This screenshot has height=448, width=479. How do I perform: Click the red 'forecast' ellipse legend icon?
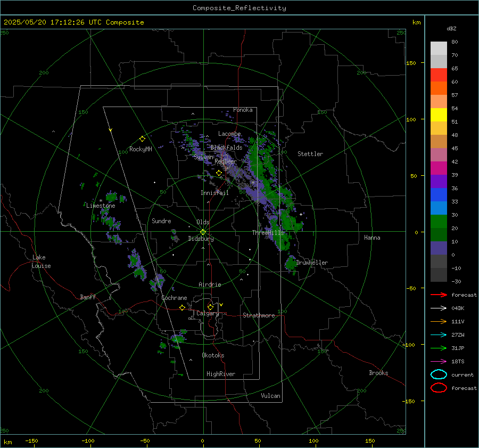pyautogui.click(x=439, y=388)
